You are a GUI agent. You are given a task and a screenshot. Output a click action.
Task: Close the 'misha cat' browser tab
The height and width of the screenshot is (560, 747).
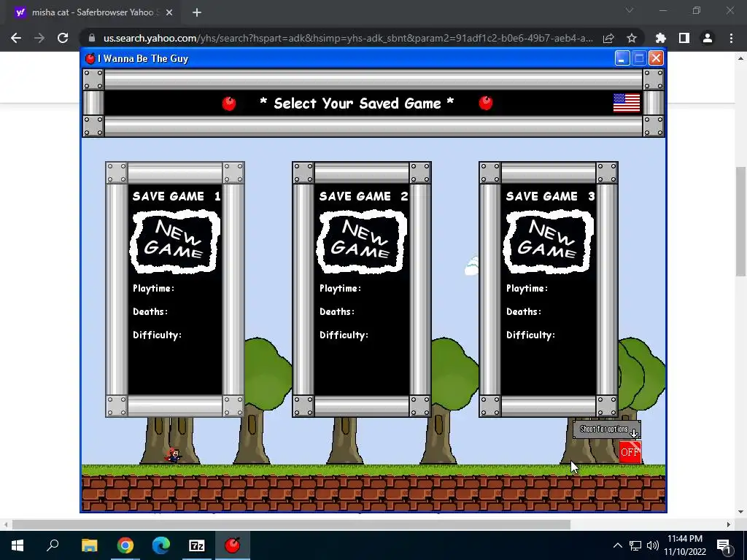[169, 12]
